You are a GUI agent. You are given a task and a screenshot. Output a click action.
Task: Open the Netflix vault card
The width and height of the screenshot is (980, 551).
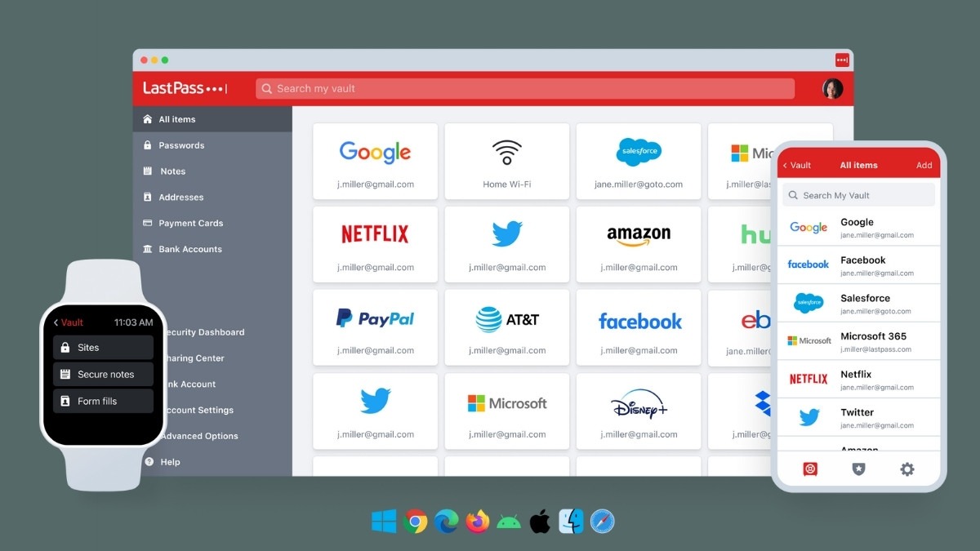[376, 244]
